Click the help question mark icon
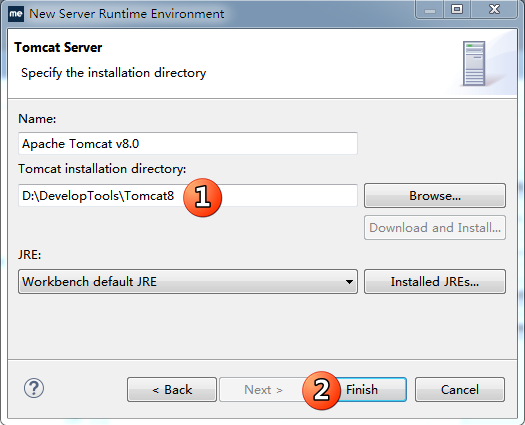 [34, 388]
